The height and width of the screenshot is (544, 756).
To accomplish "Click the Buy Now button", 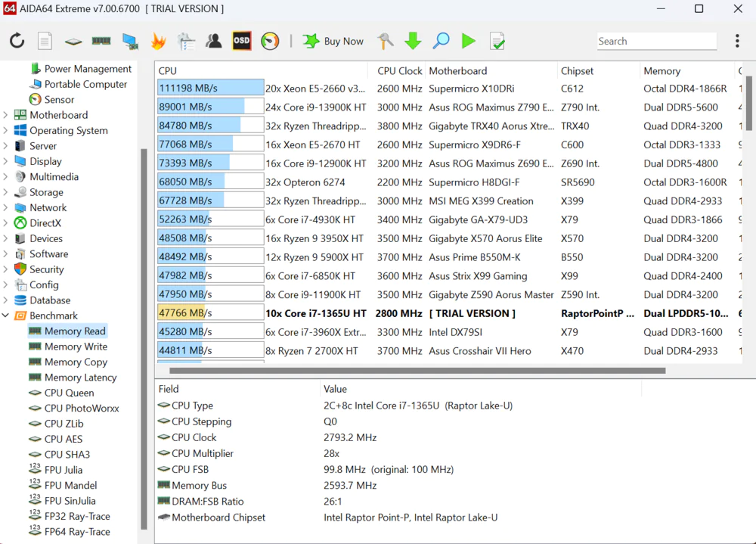I will coord(333,41).
